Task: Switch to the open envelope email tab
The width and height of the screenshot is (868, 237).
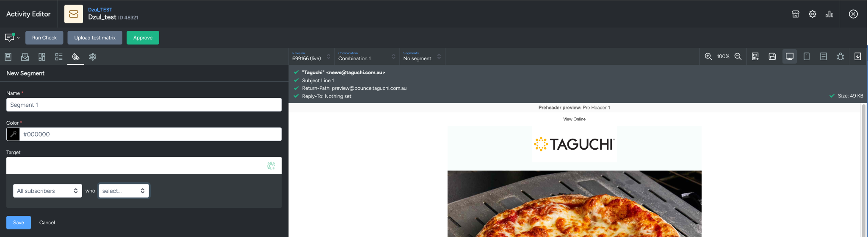Action: click(25, 57)
